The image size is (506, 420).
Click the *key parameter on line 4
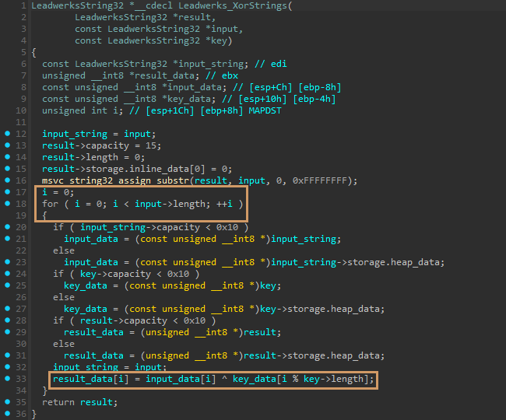tap(216, 40)
